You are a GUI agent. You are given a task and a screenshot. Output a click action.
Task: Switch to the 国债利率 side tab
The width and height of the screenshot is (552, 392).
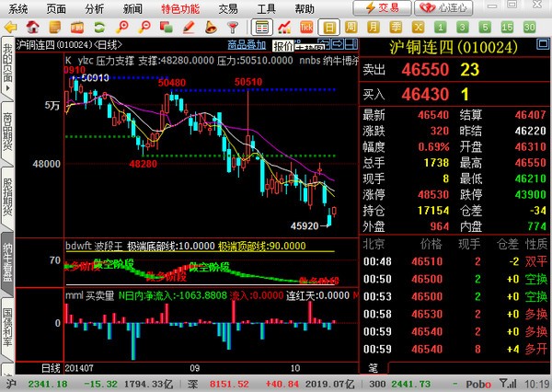tap(7, 328)
